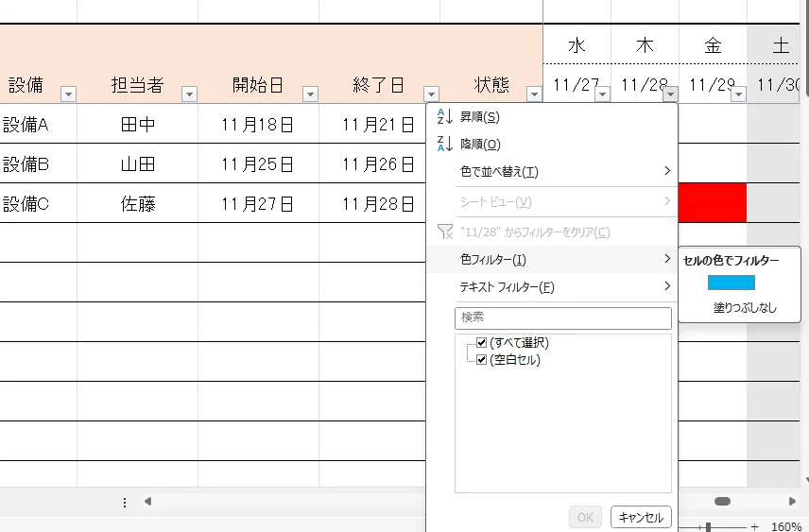Click the キャンセル button
Screen dimensions: 809x532
(x=641, y=517)
